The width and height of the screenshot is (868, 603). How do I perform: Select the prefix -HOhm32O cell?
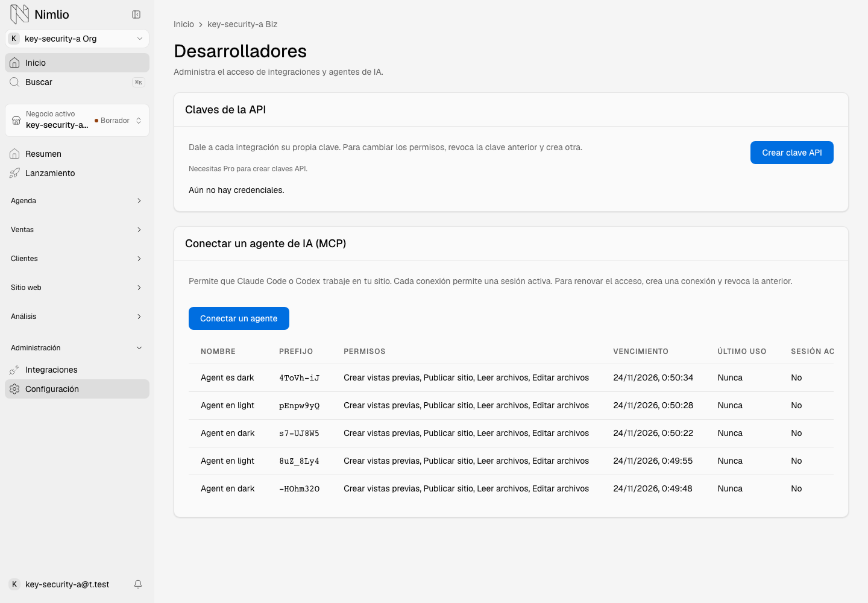tap(299, 489)
